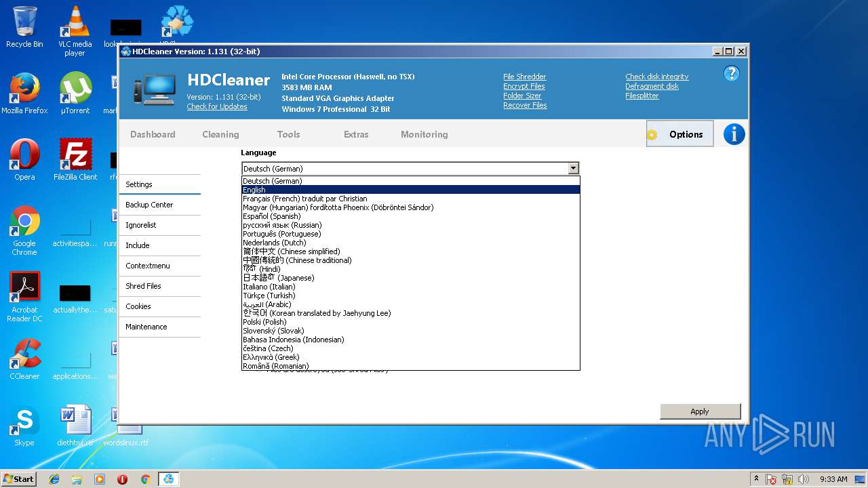
Task: Choose Nederlands (Dutch) language
Action: tap(410, 243)
